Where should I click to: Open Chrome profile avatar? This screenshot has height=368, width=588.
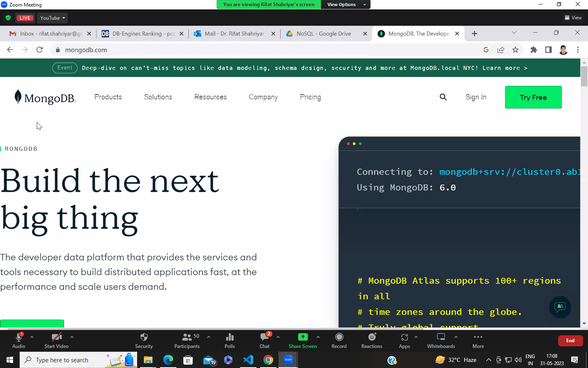click(x=563, y=49)
